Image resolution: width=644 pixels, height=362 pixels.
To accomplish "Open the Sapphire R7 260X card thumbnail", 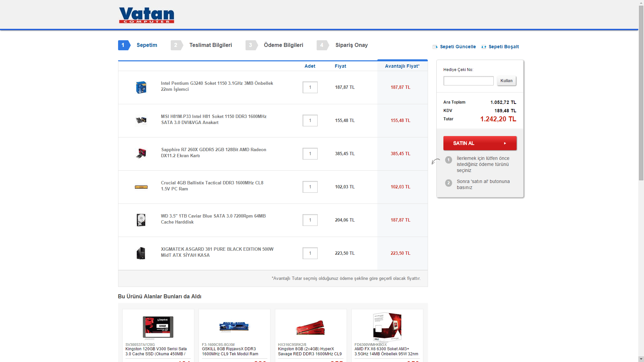I will (141, 154).
